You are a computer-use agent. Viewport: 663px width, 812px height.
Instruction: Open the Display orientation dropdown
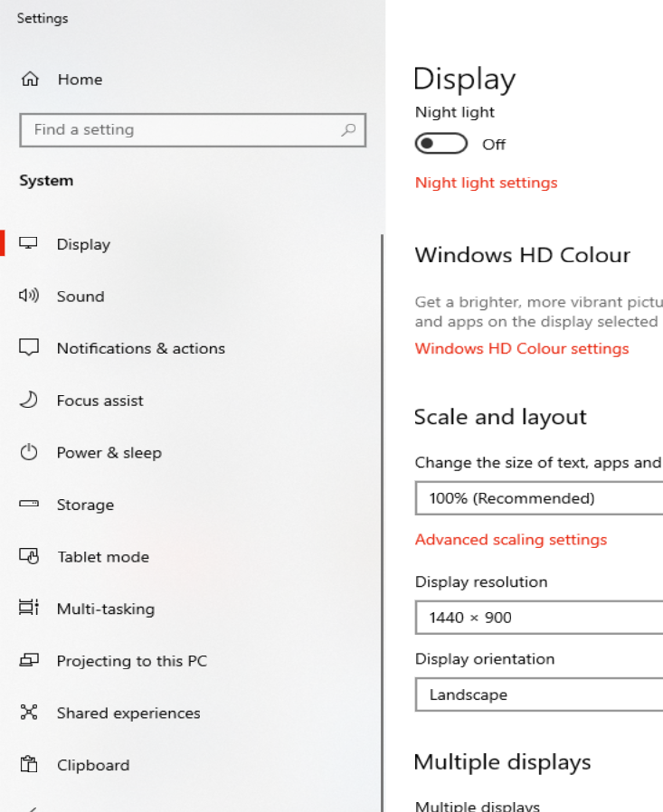(x=539, y=694)
